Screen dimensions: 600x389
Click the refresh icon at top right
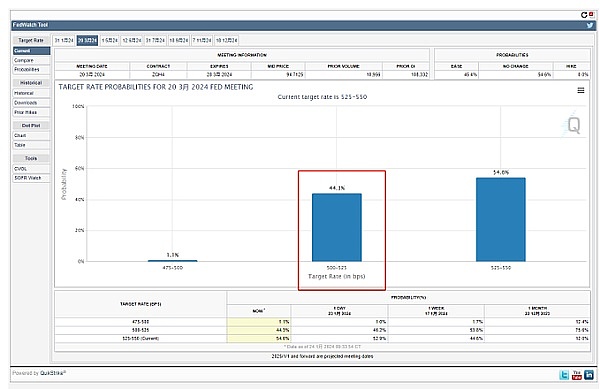click(x=584, y=15)
